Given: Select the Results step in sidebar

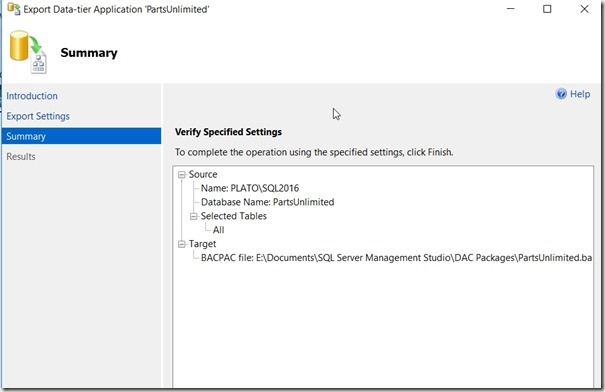Looking at the screenshot, I should tap(21, 156).
